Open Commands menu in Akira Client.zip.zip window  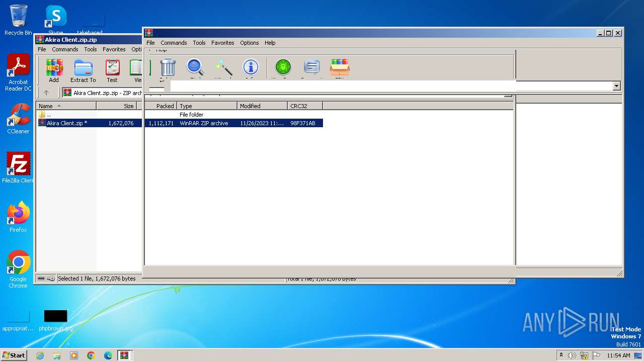(65, 49)
